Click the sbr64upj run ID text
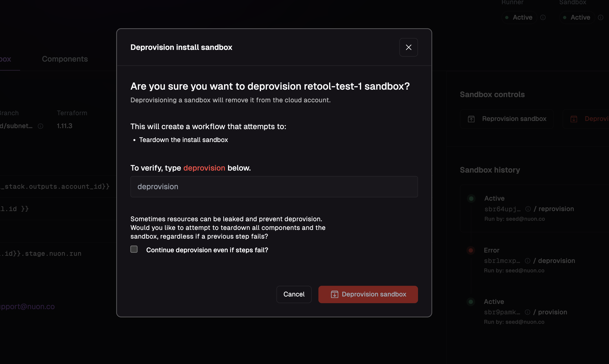609x364 pixels. pyautogui.click(x=502, y=209)
